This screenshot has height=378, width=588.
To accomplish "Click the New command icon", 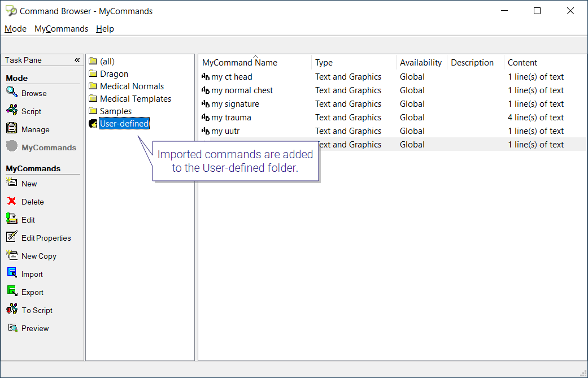I will tap(12, 183).
